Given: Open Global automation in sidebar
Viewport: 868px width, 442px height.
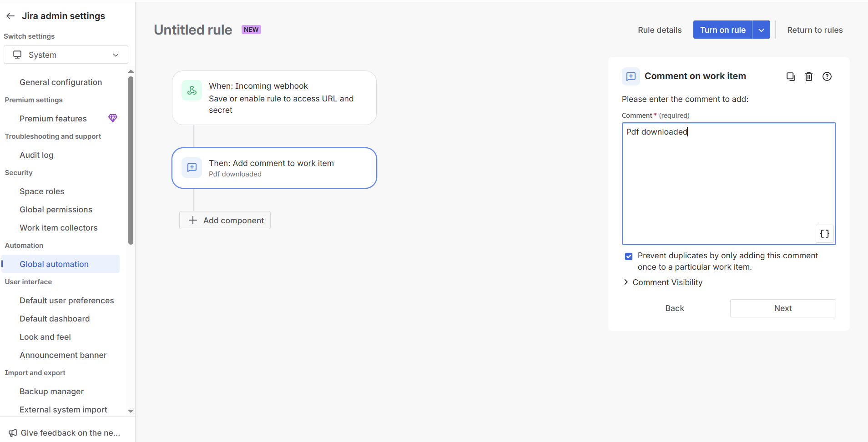Looking at the screenshot, I should click(x=54, y=264).
